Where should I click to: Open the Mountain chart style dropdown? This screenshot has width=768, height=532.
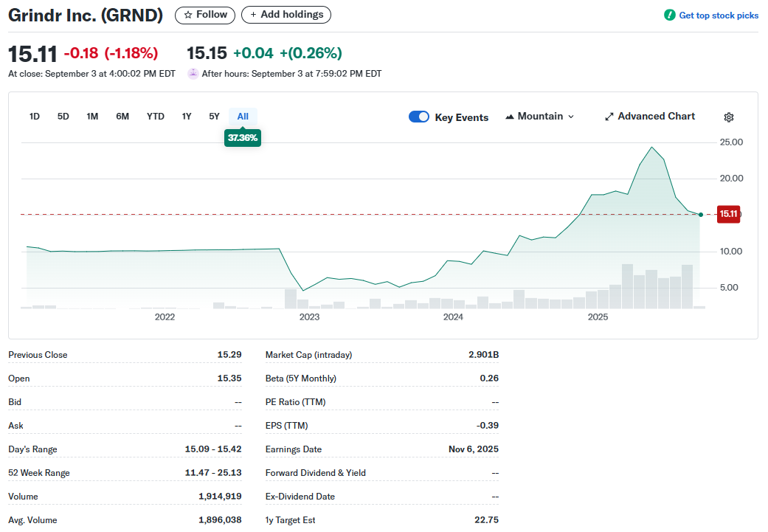coord(540,117)
